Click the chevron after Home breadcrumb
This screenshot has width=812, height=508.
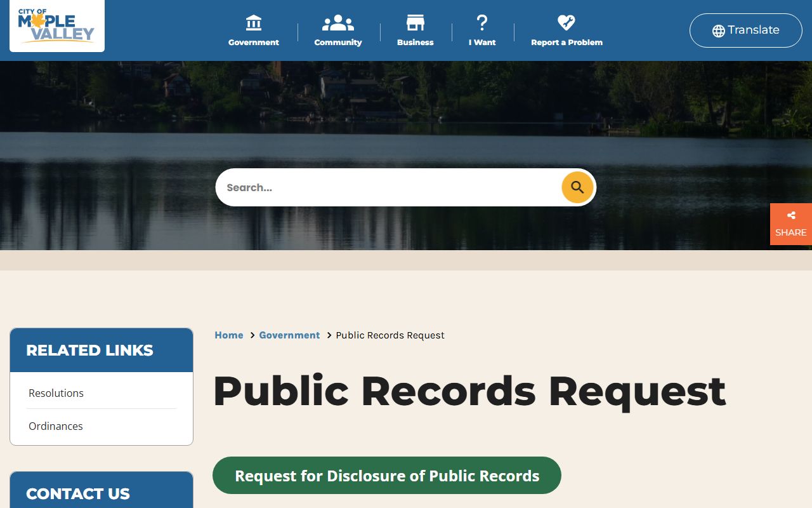point(252,335)
